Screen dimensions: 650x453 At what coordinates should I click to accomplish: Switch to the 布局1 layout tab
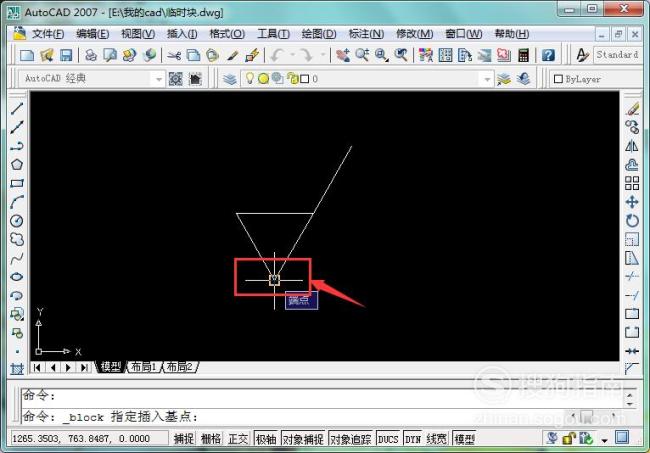click(143, 367)
